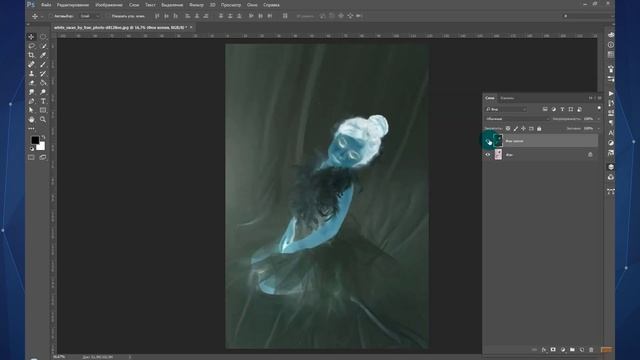Select the Move tool
640x360 pixels.
coord(31,37)
